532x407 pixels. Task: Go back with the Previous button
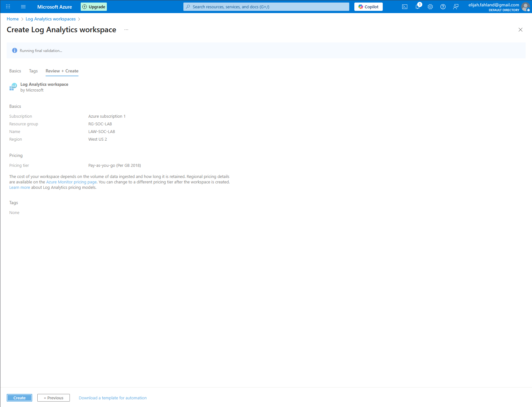click(54, 398)
